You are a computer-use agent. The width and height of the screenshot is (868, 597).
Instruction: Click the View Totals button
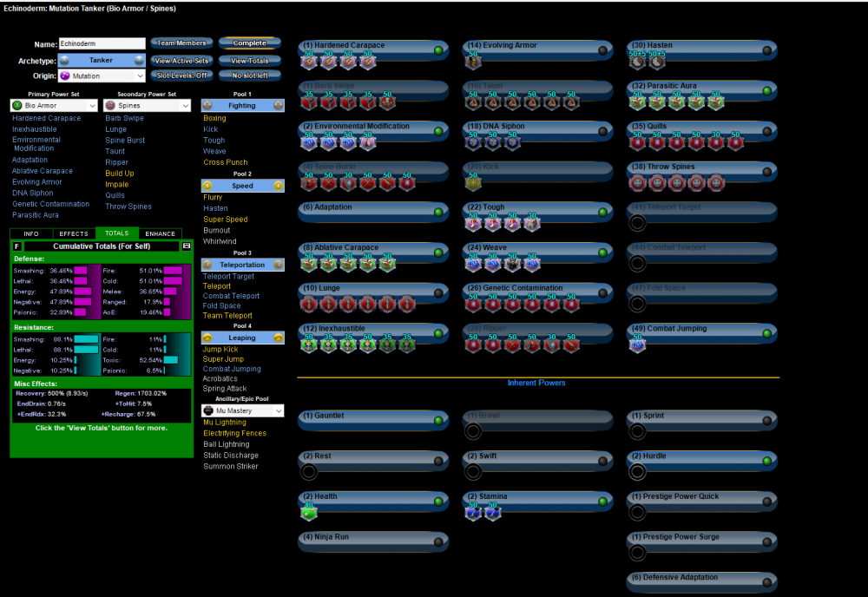pyautogui.click(x=249, y=61)
